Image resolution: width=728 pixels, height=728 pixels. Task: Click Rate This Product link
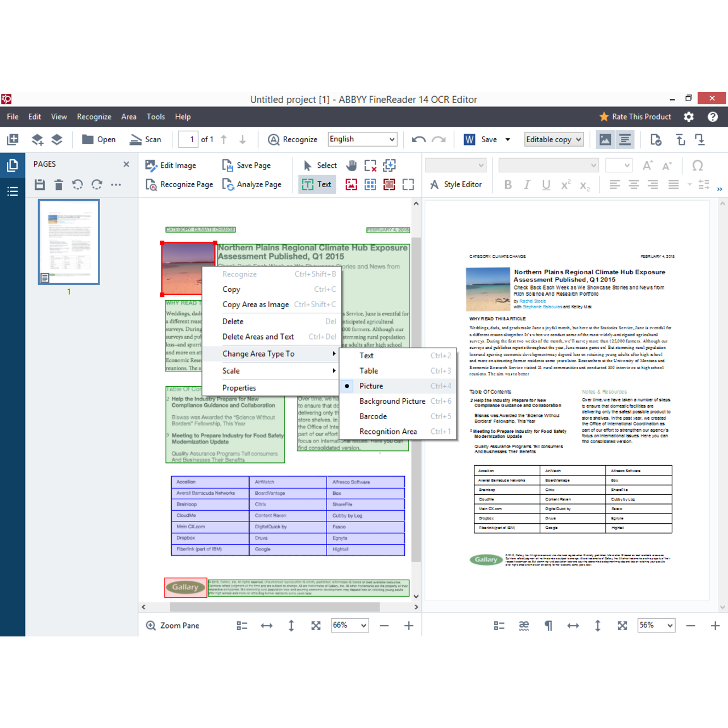click(635, 117)
